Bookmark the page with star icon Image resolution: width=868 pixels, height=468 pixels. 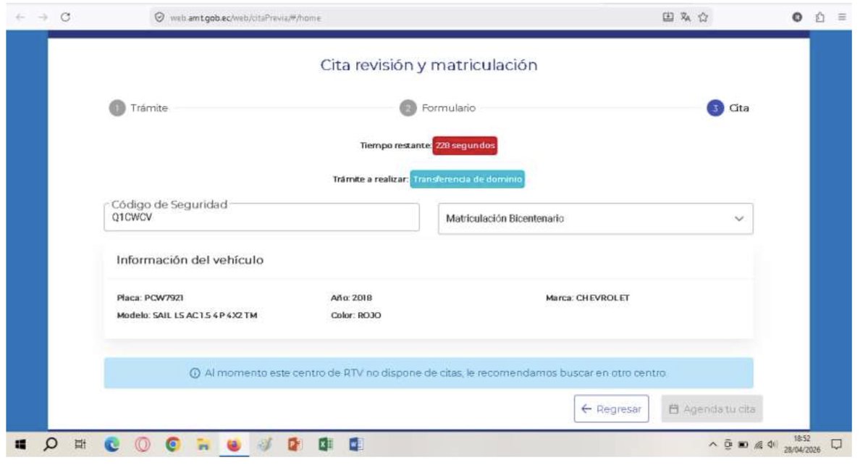point(703,17)
